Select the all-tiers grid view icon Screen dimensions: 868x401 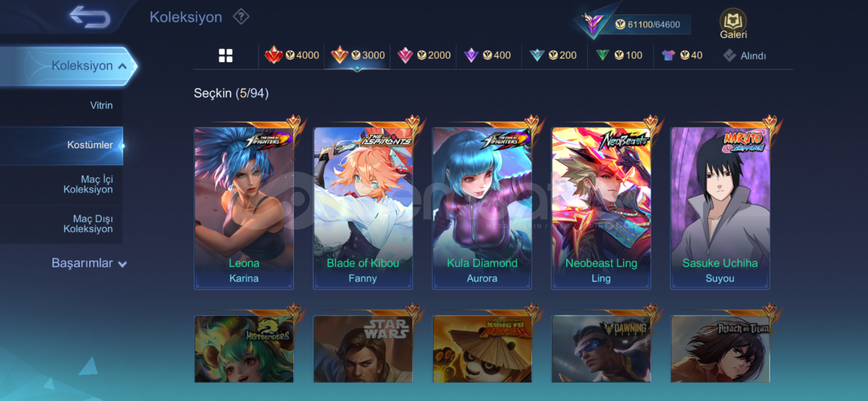pos(225,56)
